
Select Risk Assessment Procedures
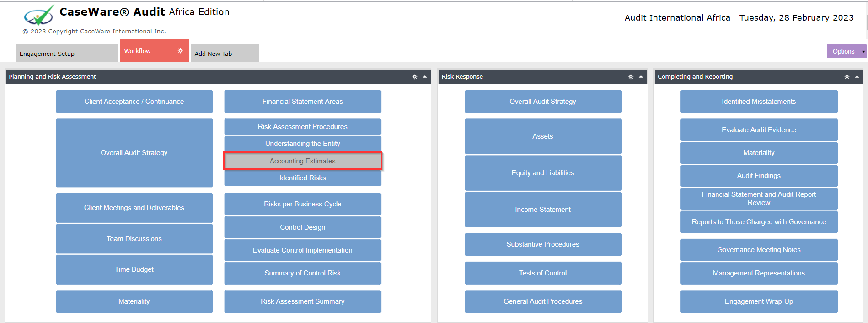(x=303, y=127)
